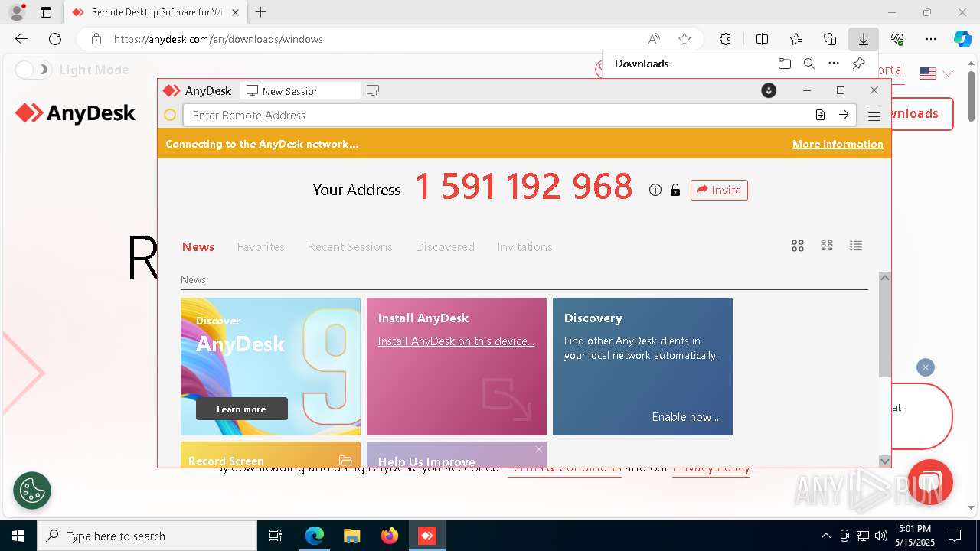Viewport: 980px width, 551px height.
Task: Switch to list view layout
Action: (856, 246)
